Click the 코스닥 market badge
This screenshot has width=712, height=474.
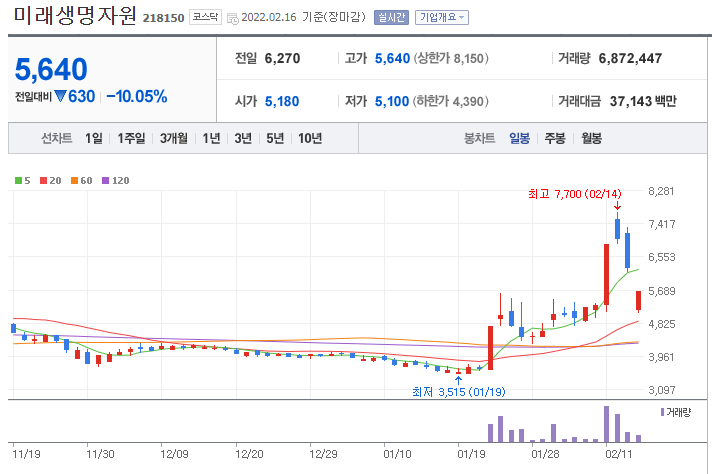[205, 17]
